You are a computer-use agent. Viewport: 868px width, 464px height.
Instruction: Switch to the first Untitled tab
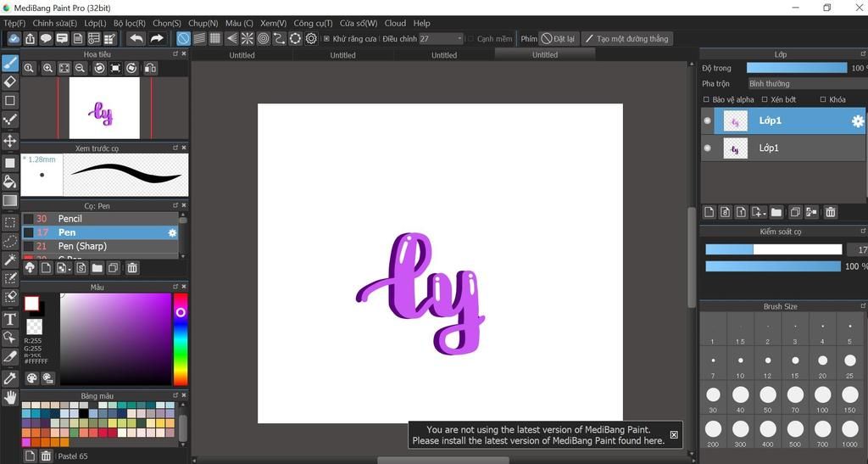click(242, 55)
